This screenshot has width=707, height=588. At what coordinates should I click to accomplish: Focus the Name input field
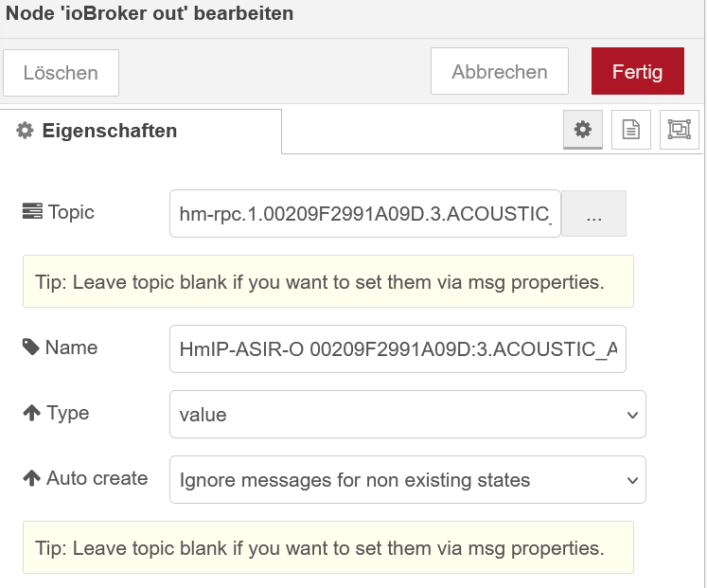point(398,349)
